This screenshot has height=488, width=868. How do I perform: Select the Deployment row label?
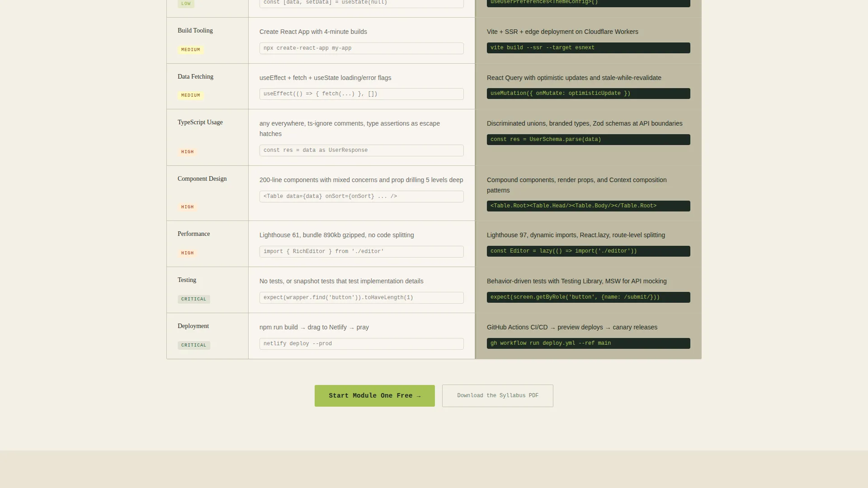(193, 326)
